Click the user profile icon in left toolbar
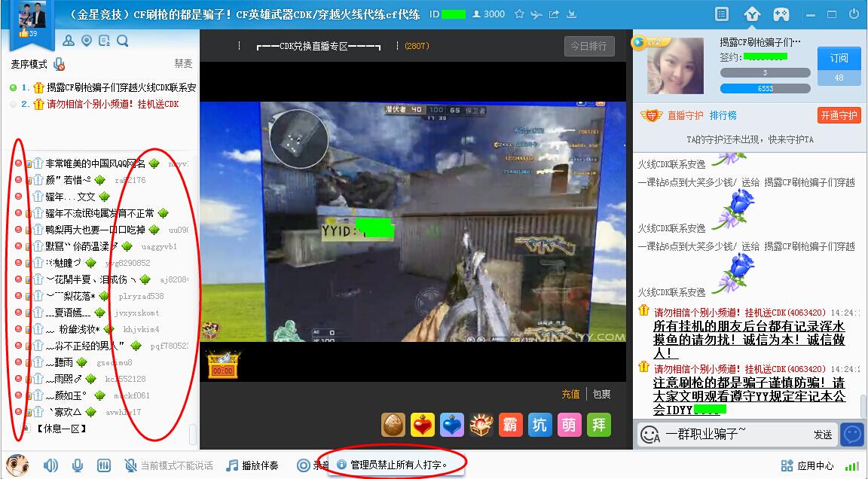 coord(69,41)
